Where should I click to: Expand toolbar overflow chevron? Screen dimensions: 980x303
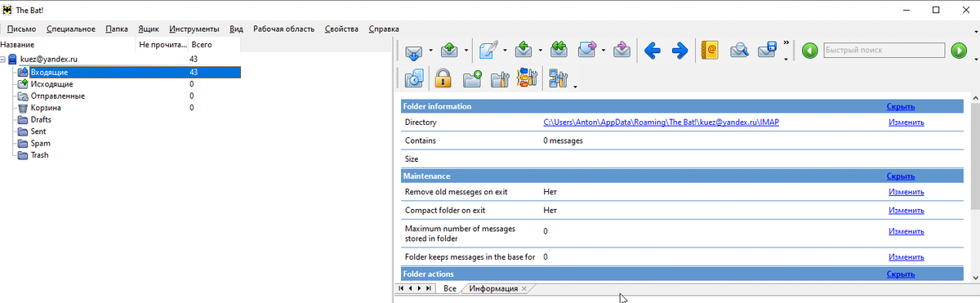pyautogui.click(x=786, y=42)
